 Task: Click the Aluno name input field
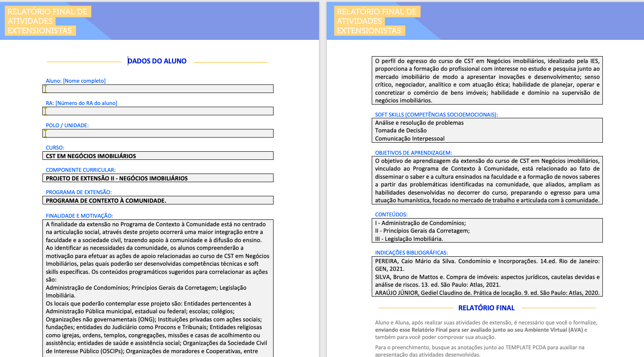[158, 89]
